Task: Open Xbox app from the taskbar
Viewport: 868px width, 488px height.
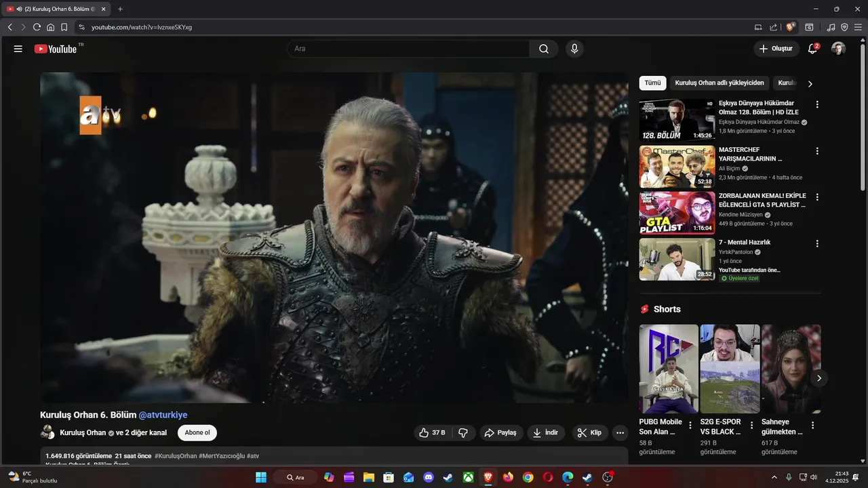Action: [x=468, y=477]
